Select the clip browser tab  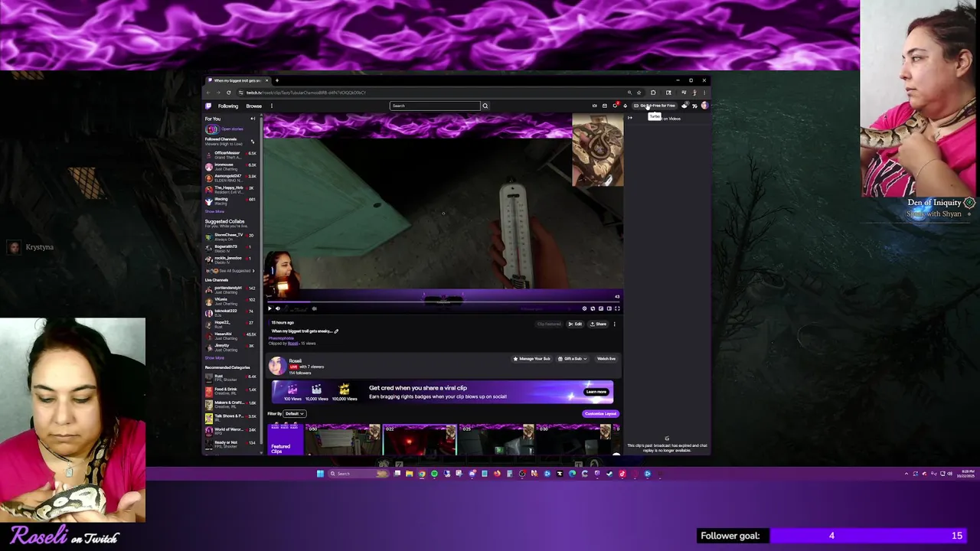click(x=237, y=80)
